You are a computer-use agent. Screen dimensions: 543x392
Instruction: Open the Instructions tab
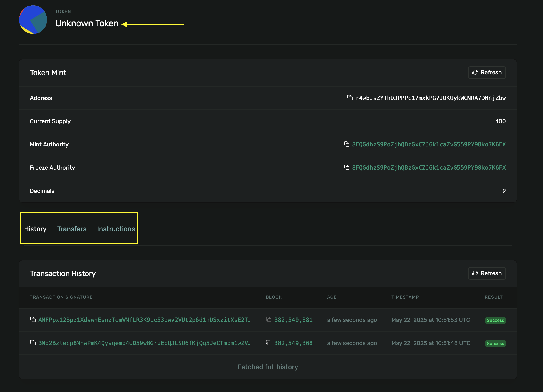pos(116,229)
